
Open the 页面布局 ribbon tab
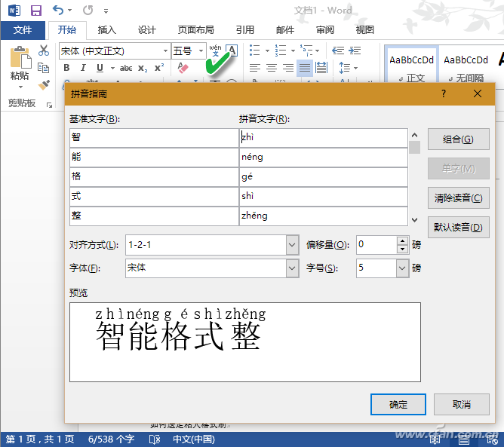(195, 30)
